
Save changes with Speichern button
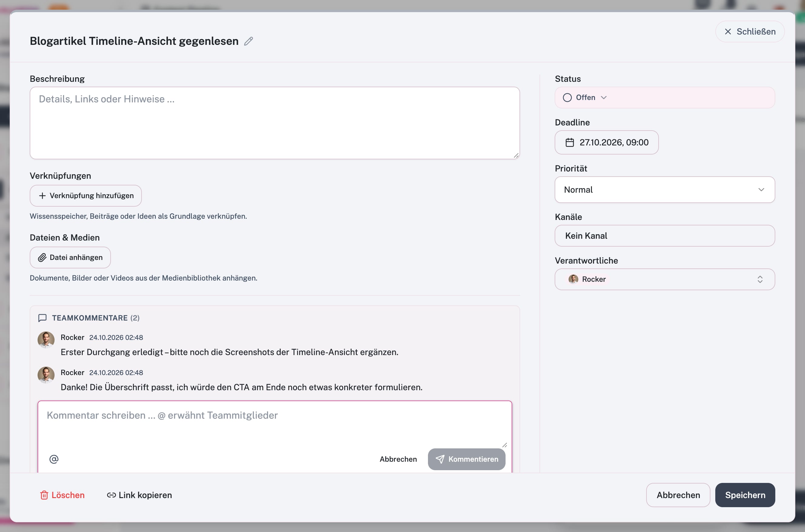[745, 495]
